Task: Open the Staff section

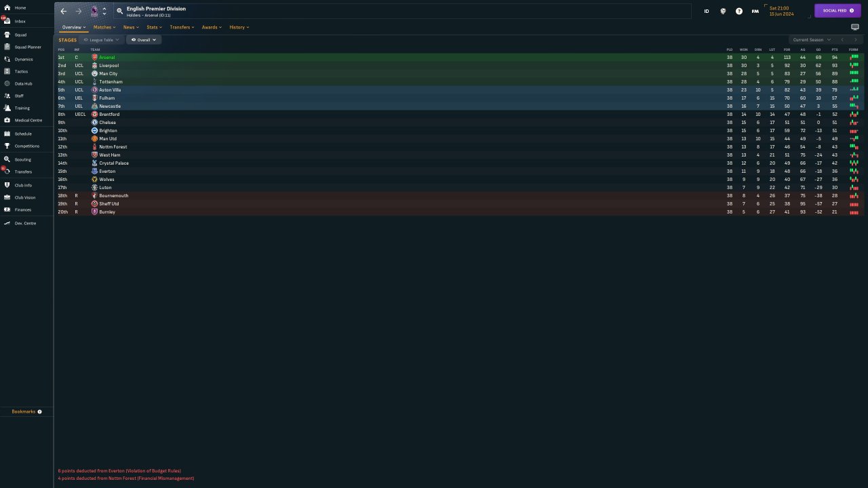Action: pos(19,96)
